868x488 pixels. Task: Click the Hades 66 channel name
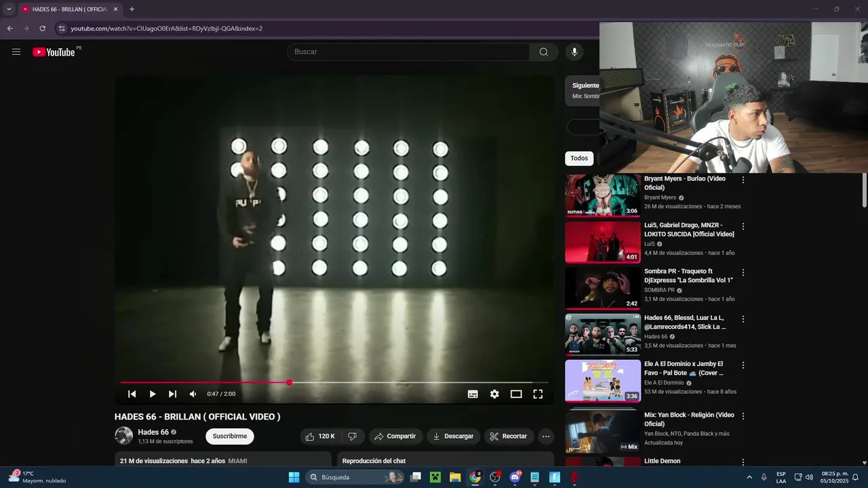click(x=153, y=432)
